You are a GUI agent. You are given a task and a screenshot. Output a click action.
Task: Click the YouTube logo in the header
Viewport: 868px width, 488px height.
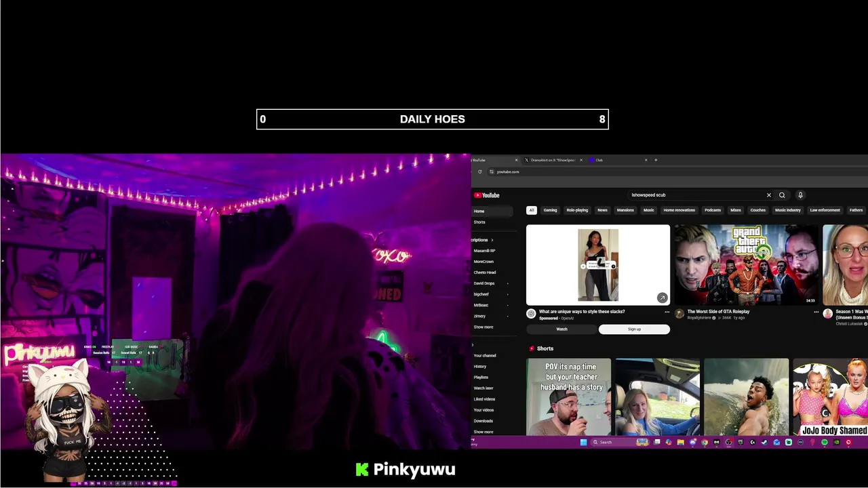487,195
